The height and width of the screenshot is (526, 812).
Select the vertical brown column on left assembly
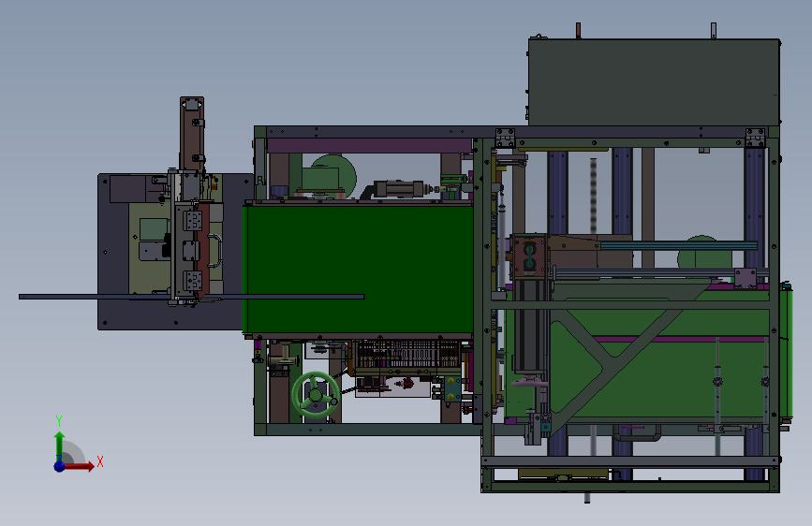[192, 134]
